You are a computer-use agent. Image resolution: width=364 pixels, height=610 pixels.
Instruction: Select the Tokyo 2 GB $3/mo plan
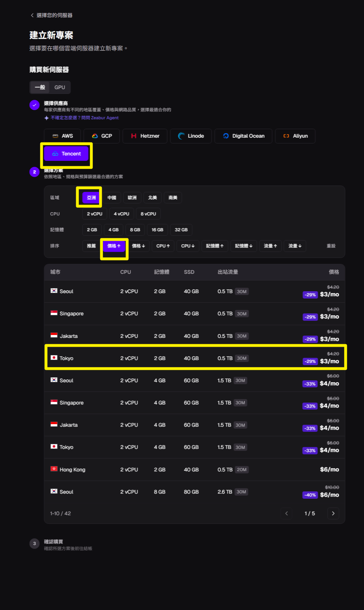[194, 358]
